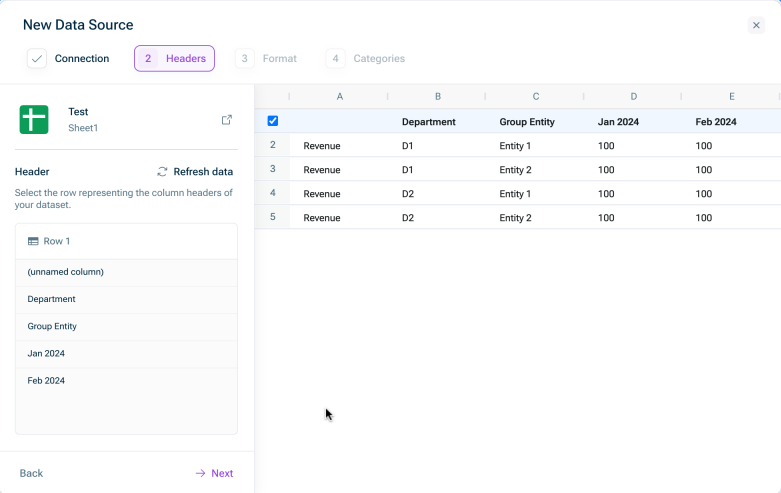Select the (unnamed column) list entry
781x493 pixels.
pyautogui.click(x=66, y=272)
